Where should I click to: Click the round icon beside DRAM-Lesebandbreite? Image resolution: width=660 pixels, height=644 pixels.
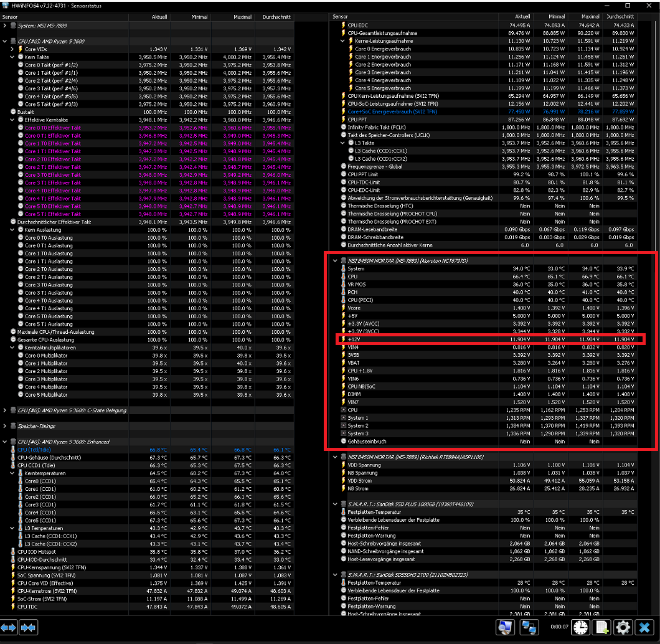point(344,229)
